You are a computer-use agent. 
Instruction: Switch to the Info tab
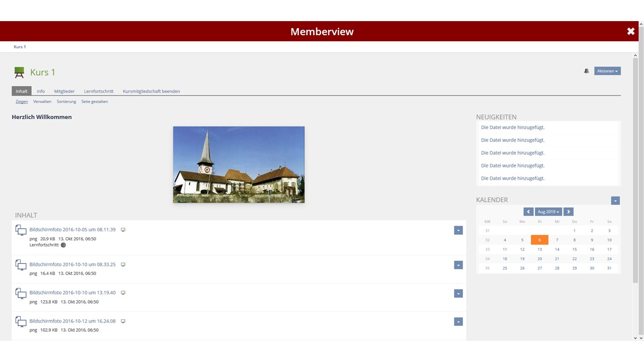[41, 91]
